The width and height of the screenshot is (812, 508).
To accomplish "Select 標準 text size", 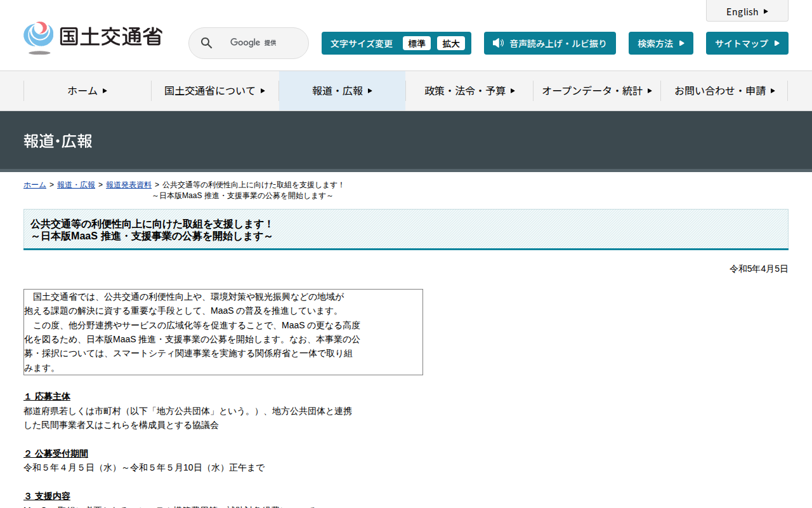I will pyautogui.click(x=417, y=43).
